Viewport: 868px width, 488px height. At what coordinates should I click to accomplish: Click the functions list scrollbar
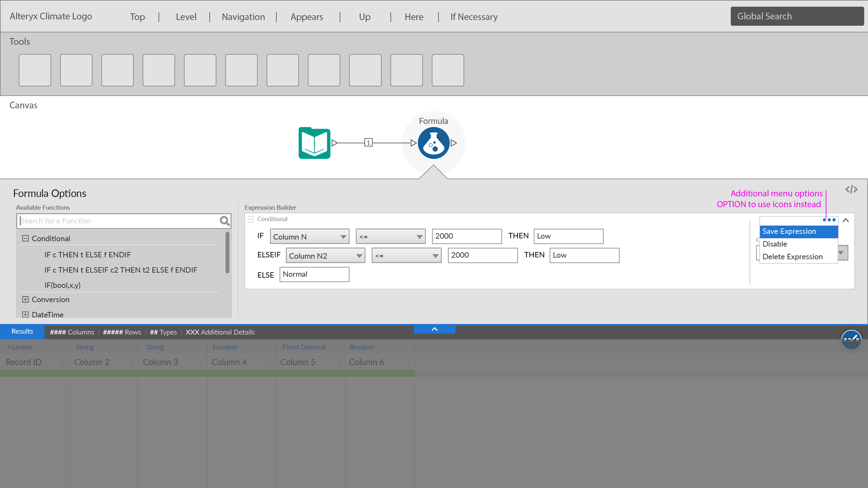[227, 253]
